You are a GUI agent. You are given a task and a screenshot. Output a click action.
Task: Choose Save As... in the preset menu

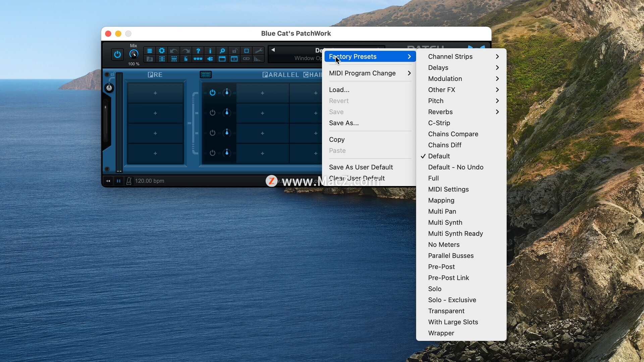coord(370,123)
